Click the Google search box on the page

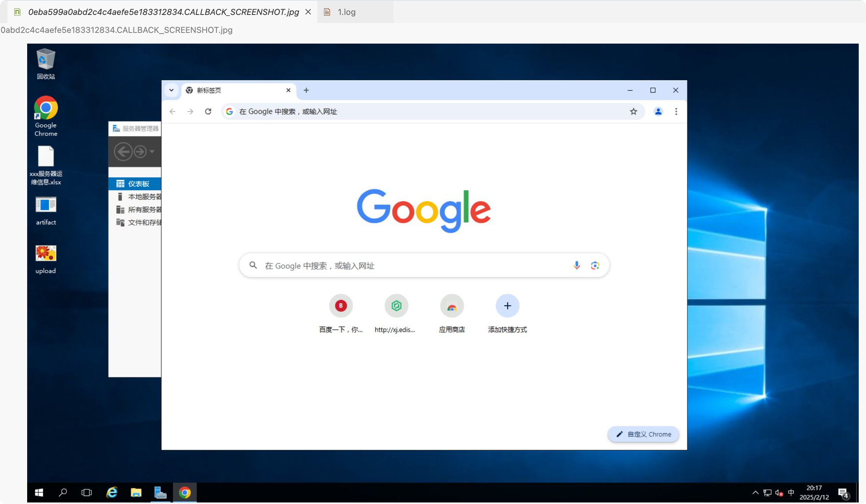424,265
